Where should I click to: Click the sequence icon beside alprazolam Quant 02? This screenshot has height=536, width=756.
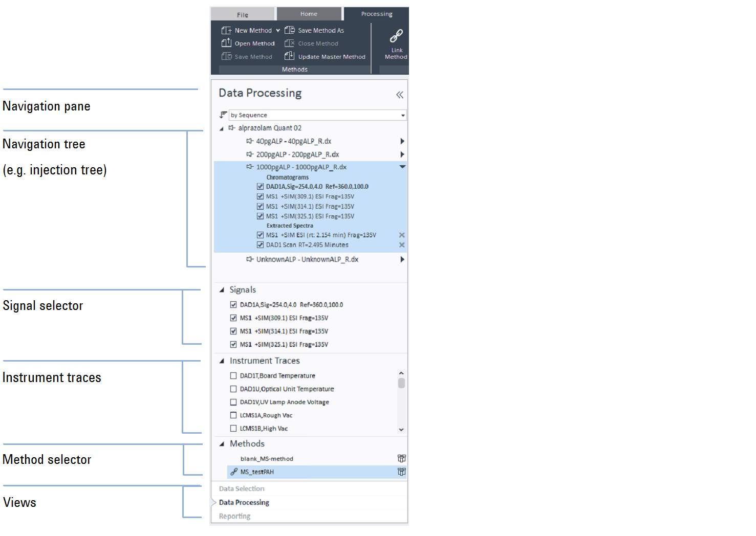tap(232, 128)
